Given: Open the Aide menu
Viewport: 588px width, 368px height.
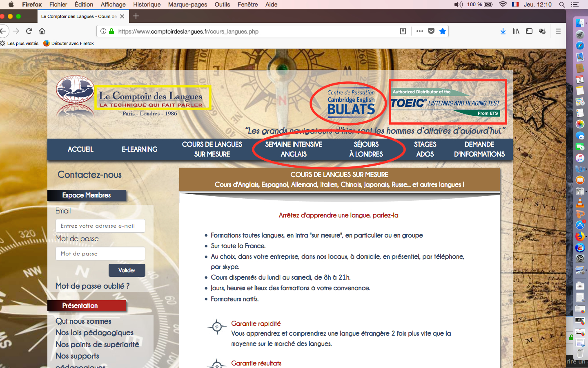Looking at the screenshot, I should tap(271, 4).
